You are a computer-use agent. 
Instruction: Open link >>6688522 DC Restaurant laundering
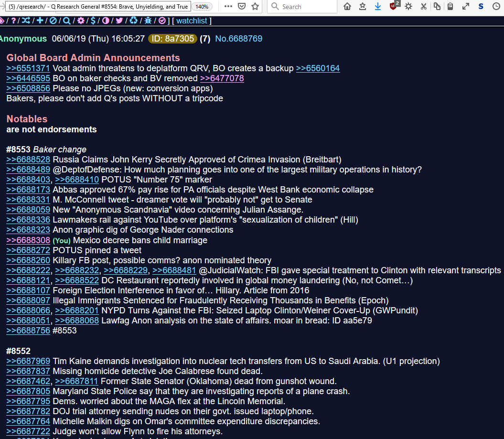pyautogui.click(x=77, y=280)
